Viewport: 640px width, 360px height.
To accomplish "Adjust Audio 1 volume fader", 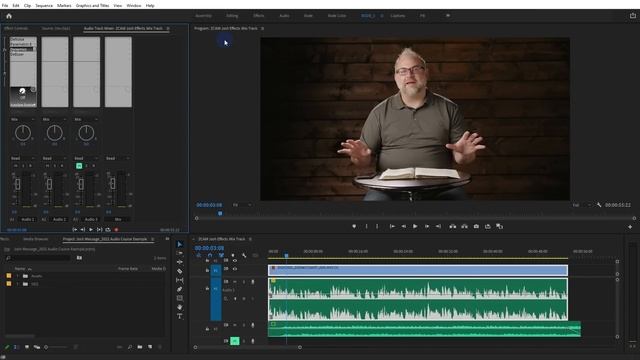I will coord(18,184).
